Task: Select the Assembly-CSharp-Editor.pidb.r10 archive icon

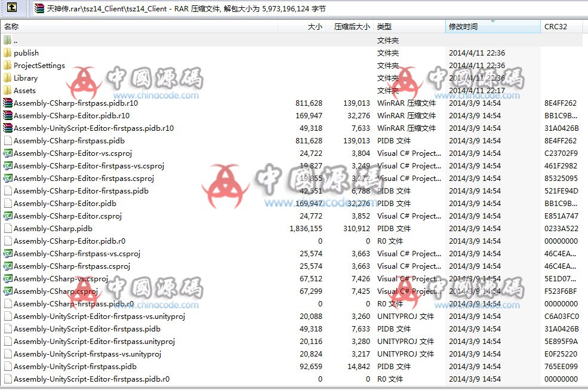Action: (x=6, y=115)
